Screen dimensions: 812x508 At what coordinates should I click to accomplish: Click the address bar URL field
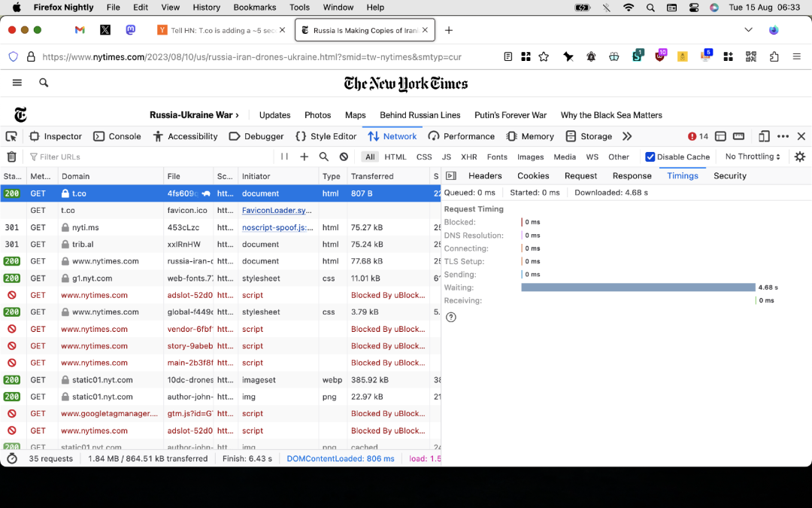(252, 57)
